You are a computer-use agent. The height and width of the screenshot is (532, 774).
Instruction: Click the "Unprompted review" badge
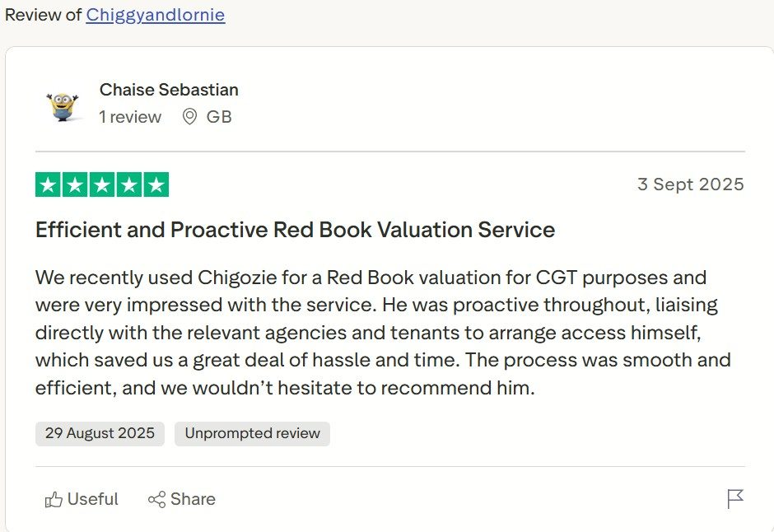tap(252, 433)
